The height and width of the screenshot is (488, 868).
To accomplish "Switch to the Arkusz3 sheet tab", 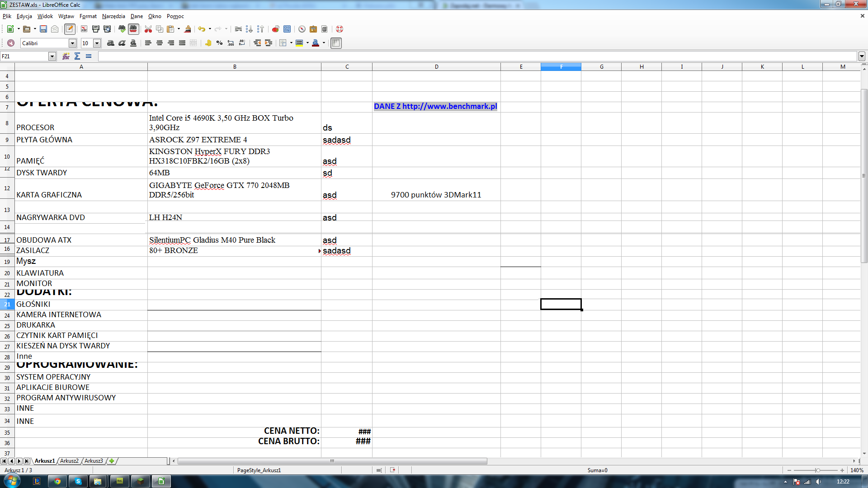I will (x=94, y=461).
